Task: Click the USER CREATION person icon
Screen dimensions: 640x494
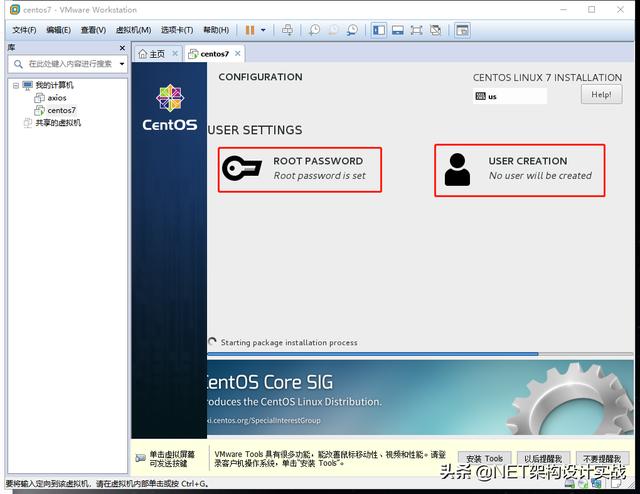Action: (457, 169)
